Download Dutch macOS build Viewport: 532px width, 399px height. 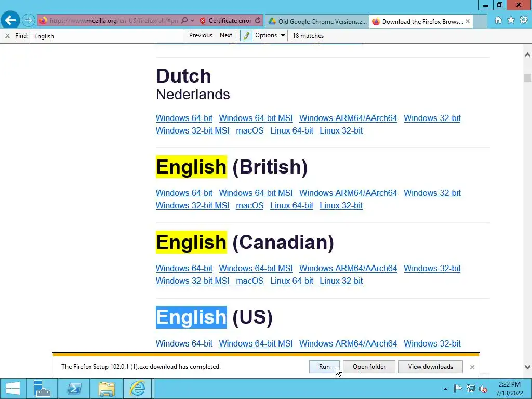[250, 130]
